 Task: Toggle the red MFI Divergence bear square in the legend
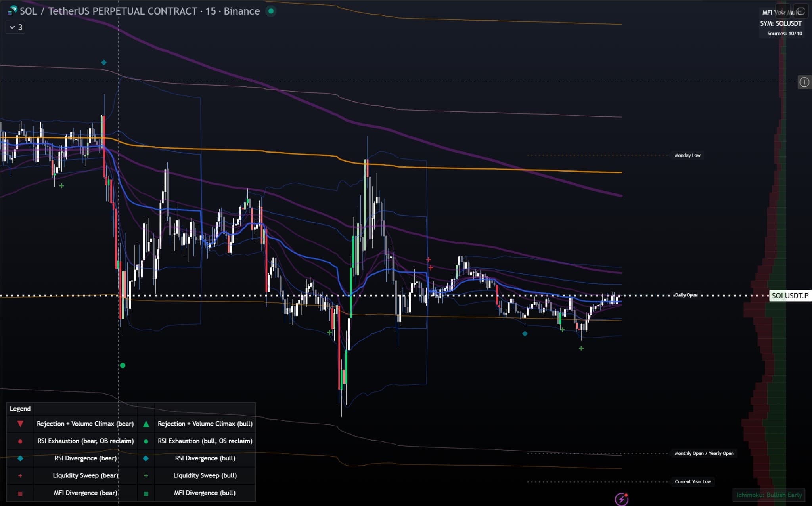click(x=20, y=493)
